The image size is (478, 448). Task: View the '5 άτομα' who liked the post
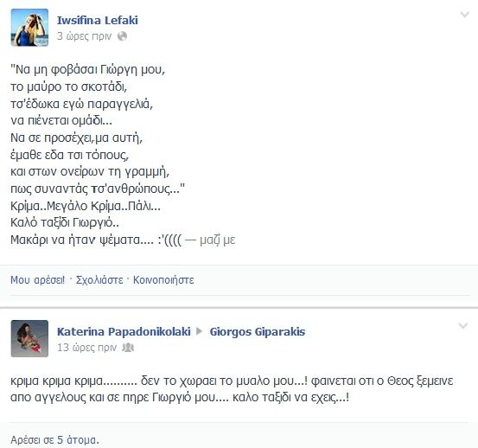78,439
